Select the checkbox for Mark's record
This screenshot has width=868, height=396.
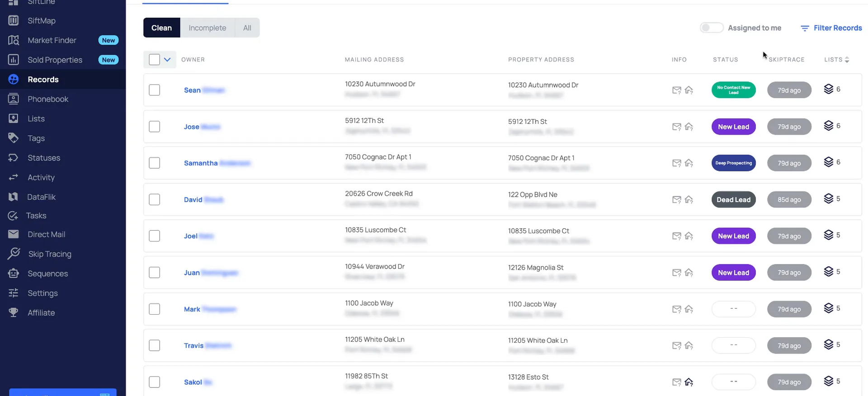click(154, 309)
